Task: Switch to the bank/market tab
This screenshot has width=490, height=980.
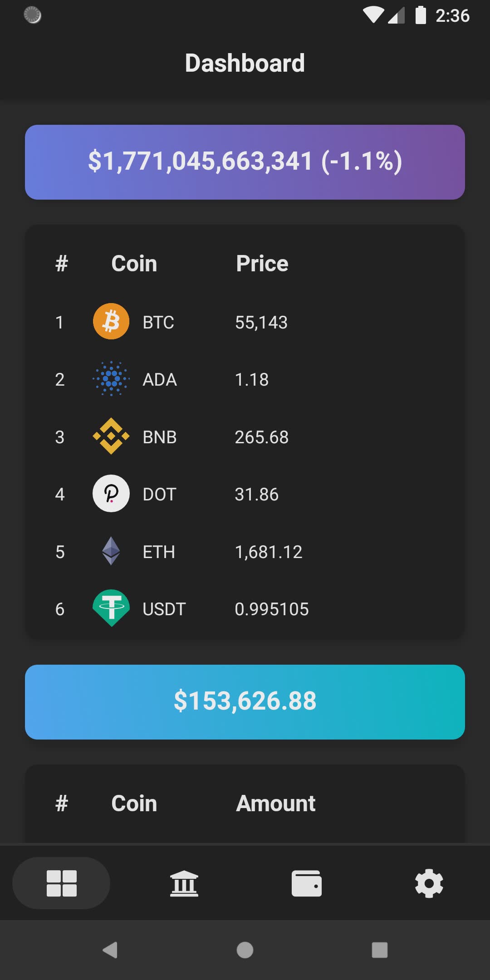Action: coord(184,883)
